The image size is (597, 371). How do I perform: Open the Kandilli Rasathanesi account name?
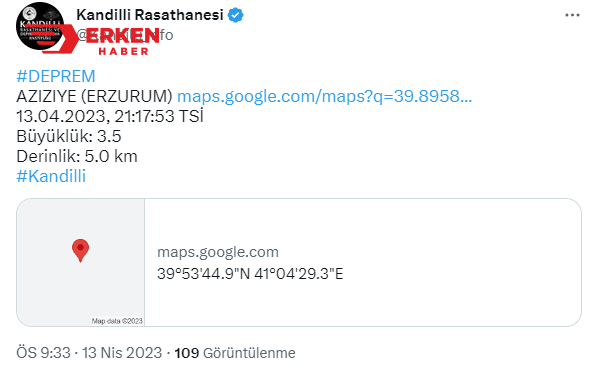[x=150, y=15]
